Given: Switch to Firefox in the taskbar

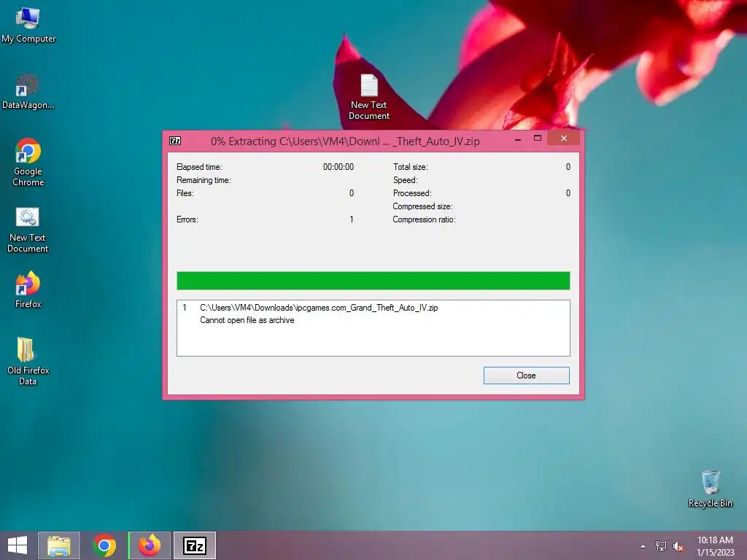Looking at the screenshot, I should click(x=150, y=545).
